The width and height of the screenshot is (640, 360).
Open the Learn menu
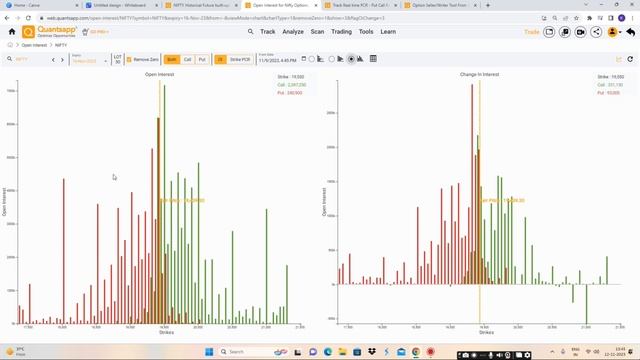pos(388,32)
